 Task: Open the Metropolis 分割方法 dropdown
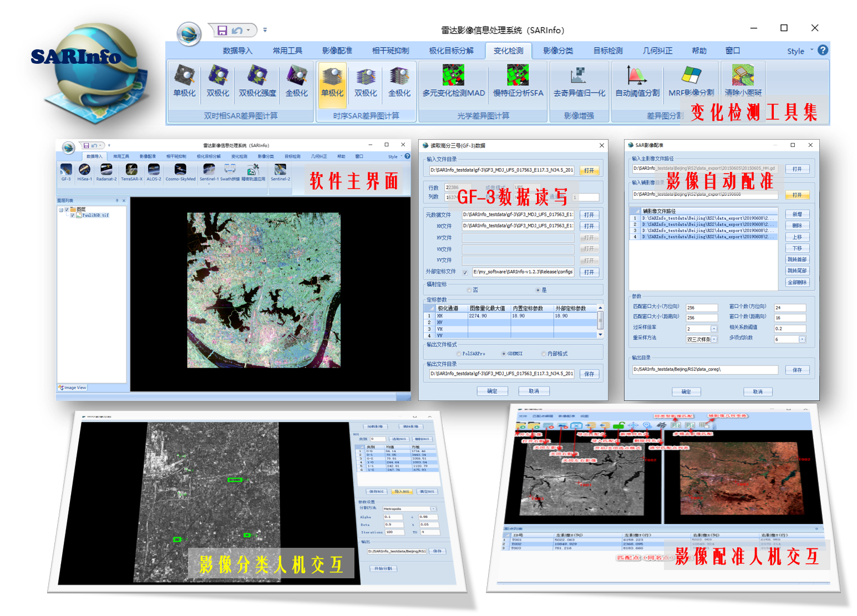tap(433, 509)
